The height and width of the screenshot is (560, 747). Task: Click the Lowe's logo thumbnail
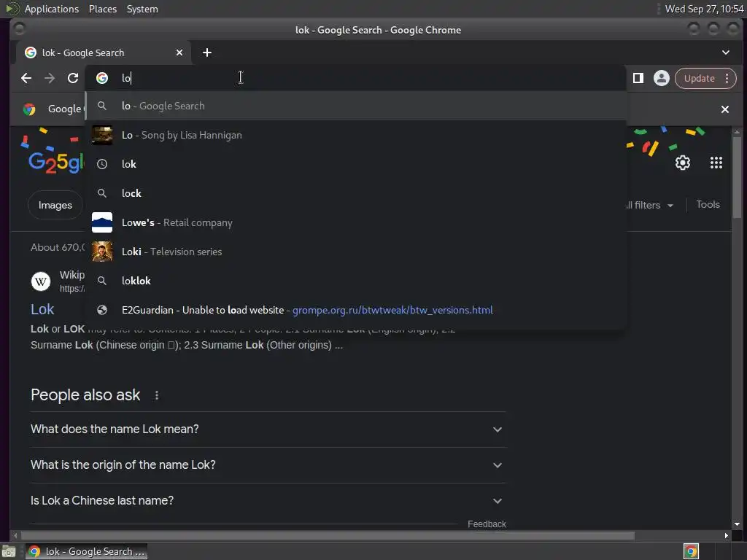102,222
